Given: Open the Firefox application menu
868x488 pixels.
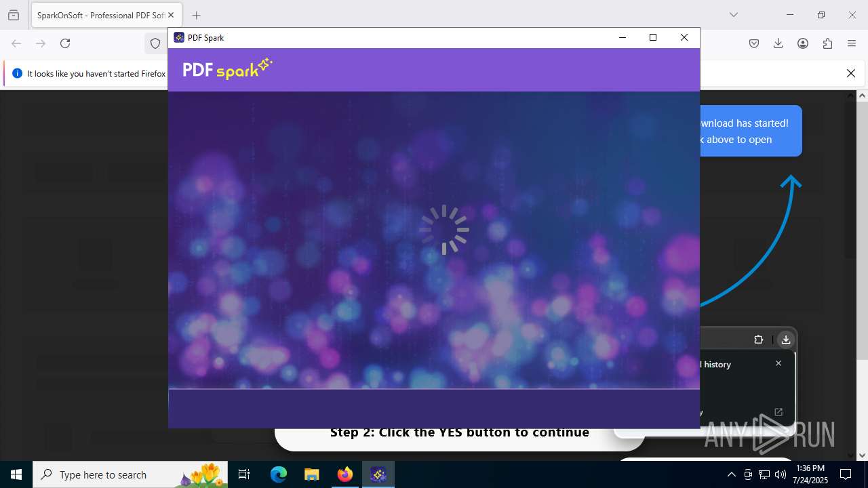Looking at the screenshot, I should pos(852,43).
